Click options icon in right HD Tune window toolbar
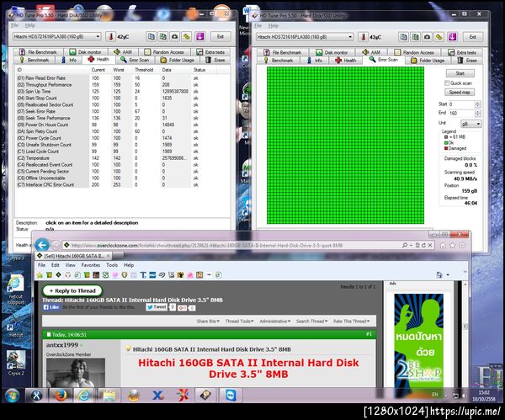Viewport: 505px width, 420px height. 439,37
